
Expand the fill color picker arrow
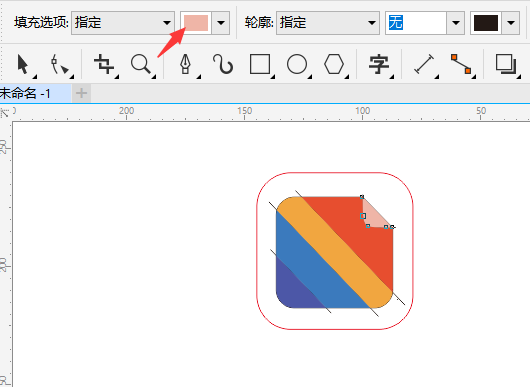[x=221, y=23]
